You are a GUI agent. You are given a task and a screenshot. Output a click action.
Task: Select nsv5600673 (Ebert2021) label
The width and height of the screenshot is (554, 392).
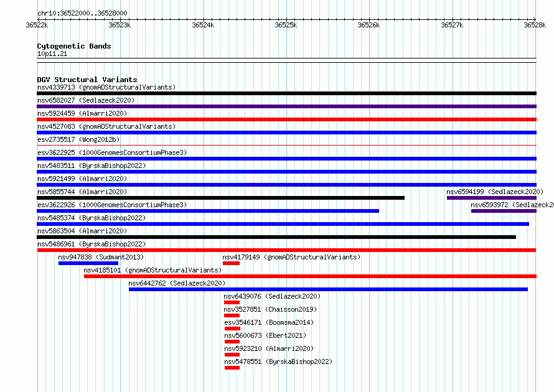click(265, 335)
